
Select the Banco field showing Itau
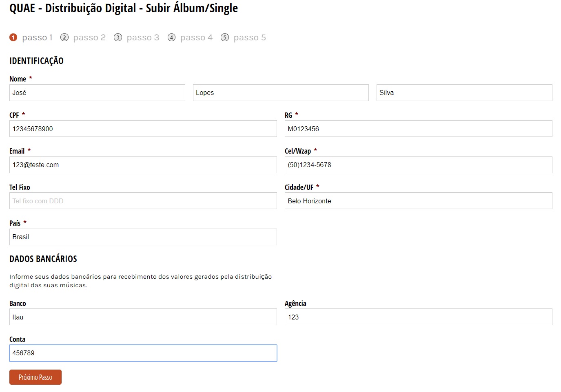point(143,317)
